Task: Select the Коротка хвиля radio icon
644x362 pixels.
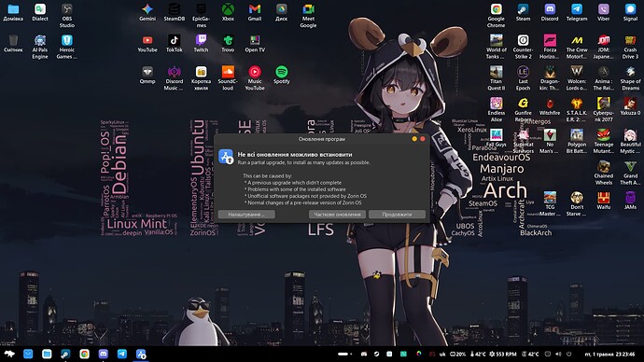Action: point(201,78)
